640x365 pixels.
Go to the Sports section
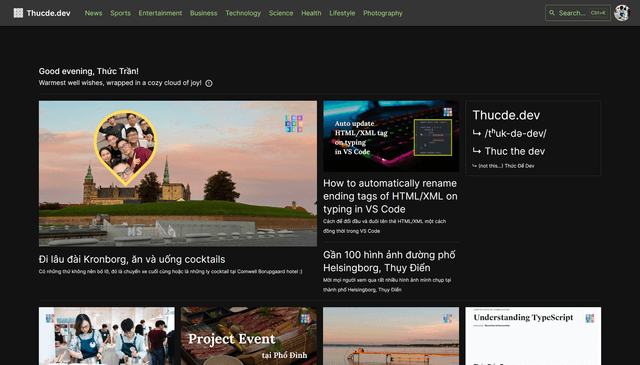(120, 13)
